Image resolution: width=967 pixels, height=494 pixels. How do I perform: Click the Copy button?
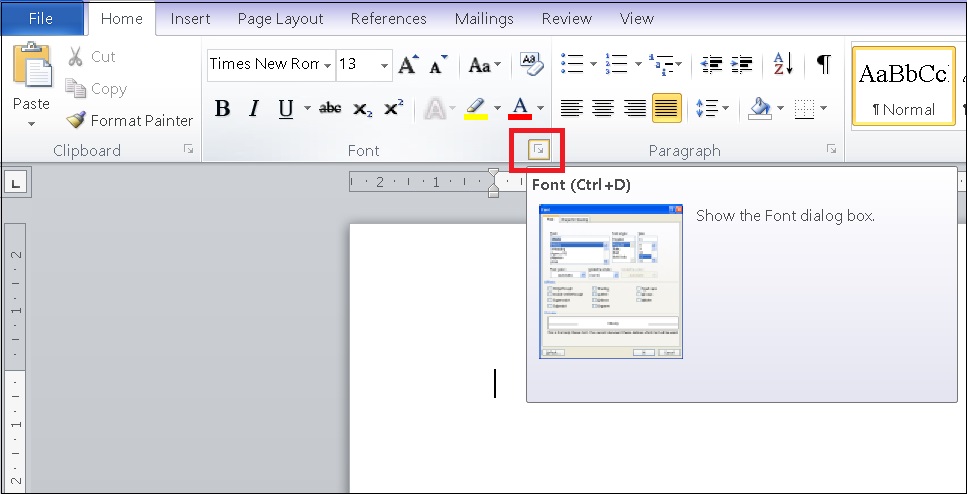coord(96,89)
